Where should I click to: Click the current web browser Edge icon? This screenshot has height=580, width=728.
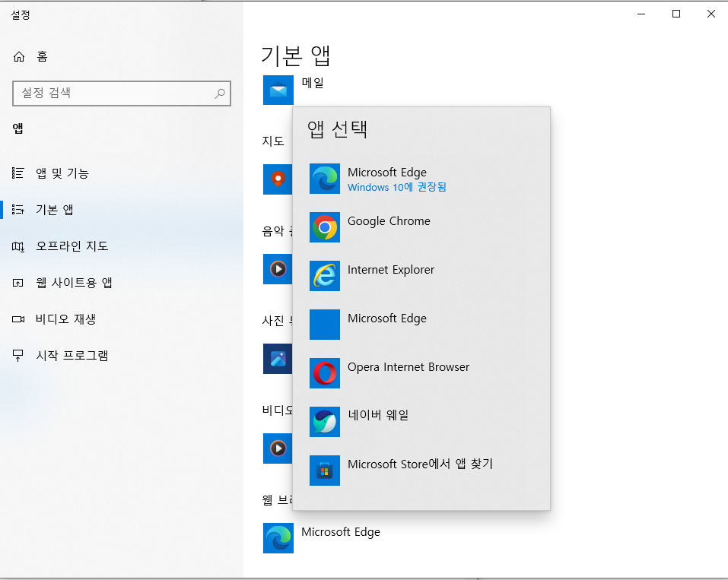tap(278, 538)
